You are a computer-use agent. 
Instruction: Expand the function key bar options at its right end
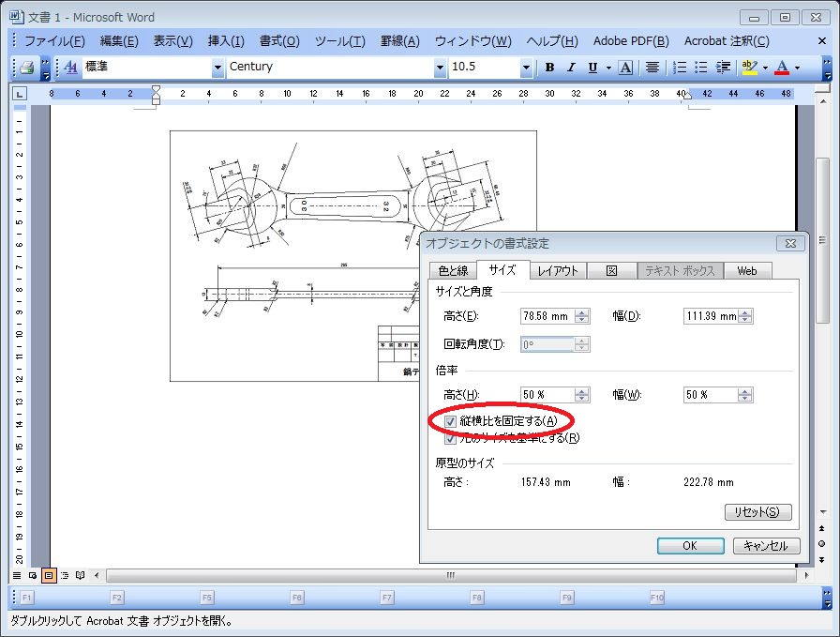pos(828,598)
